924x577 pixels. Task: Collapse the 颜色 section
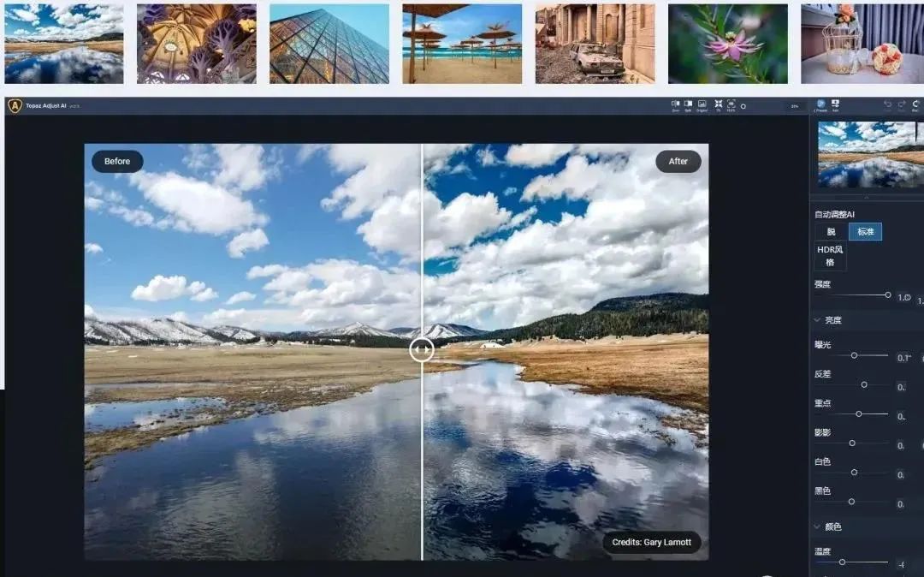(x=818, y=526)
